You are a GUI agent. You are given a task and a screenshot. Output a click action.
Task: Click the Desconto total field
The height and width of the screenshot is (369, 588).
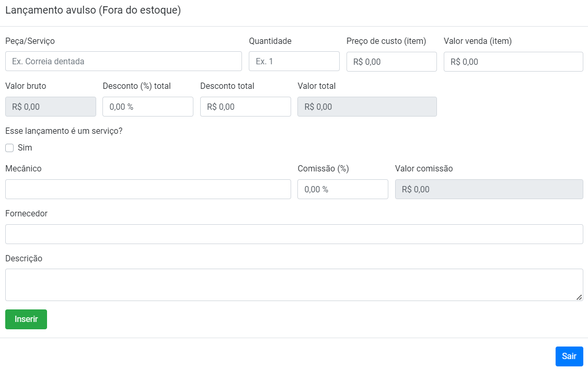[245, 107]
